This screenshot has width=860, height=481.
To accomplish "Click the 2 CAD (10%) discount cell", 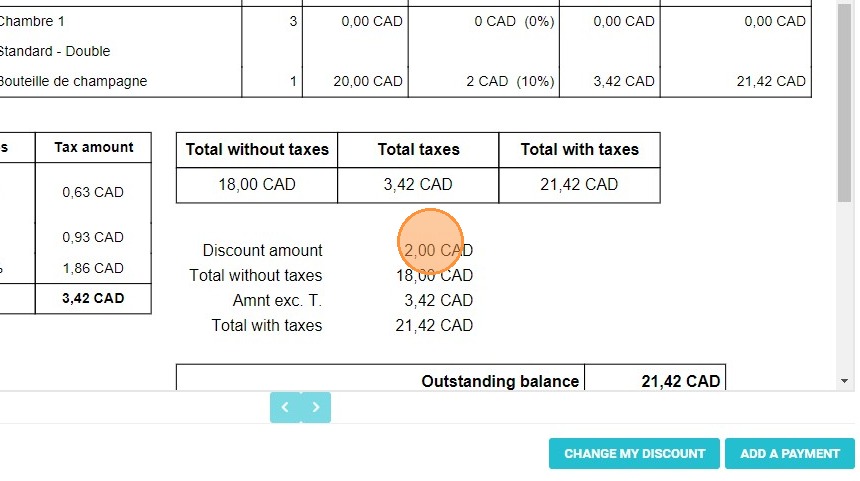I will (x=510, y=81).
